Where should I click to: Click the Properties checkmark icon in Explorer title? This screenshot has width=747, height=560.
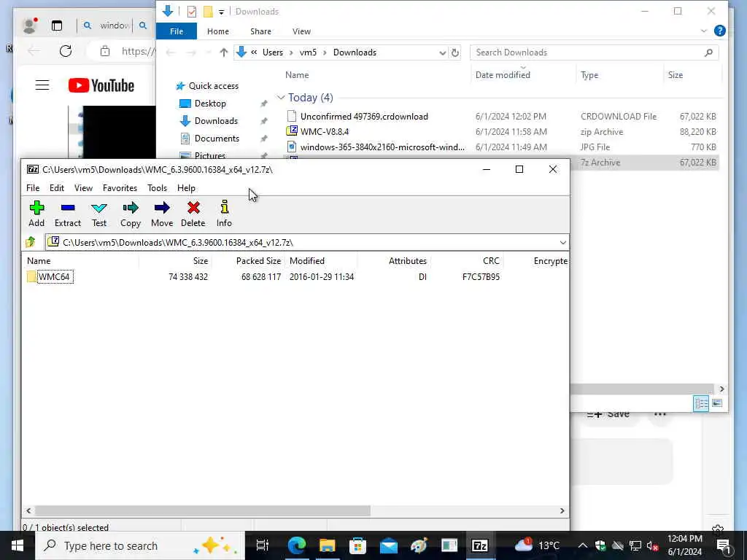[192, 12]
